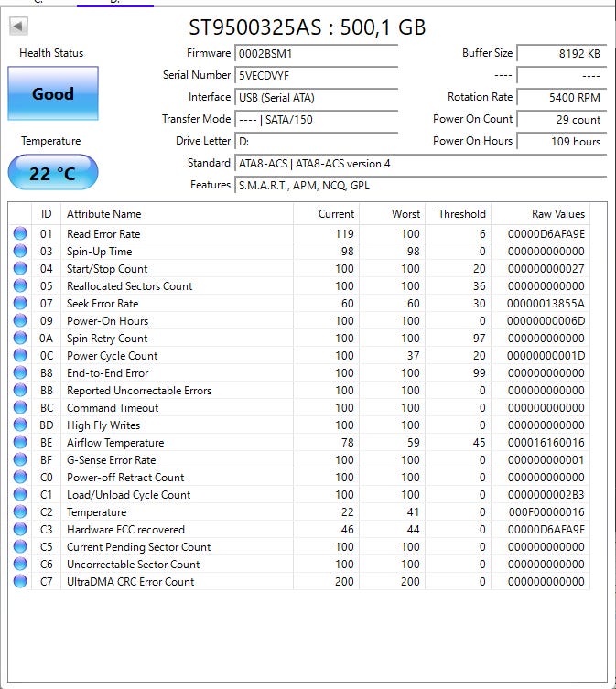Click the status orb for Seek Error Rate
The width and height of the screenshot is (616, 689).
click(20, 303)
